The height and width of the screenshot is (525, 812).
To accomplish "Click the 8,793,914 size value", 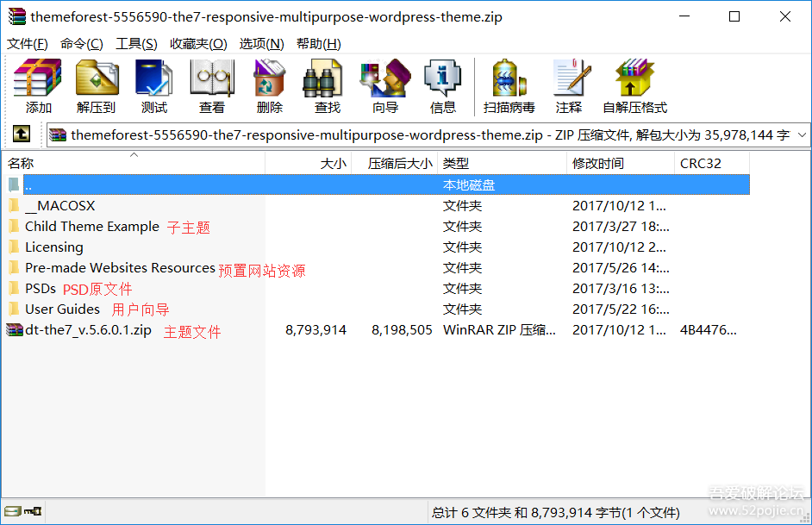I will [x=315, y=330].
